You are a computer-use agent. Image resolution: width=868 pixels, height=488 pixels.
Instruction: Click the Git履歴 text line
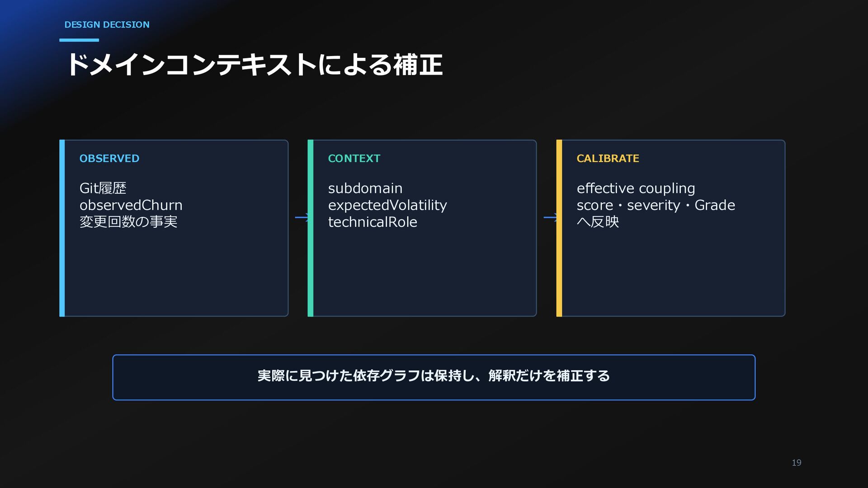[x=103, y=188]
